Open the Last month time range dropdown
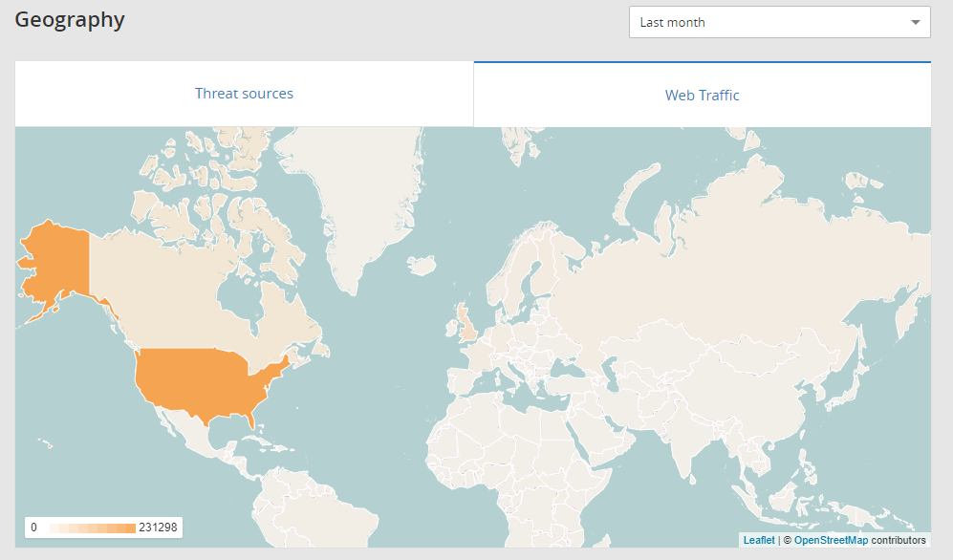 779,23
